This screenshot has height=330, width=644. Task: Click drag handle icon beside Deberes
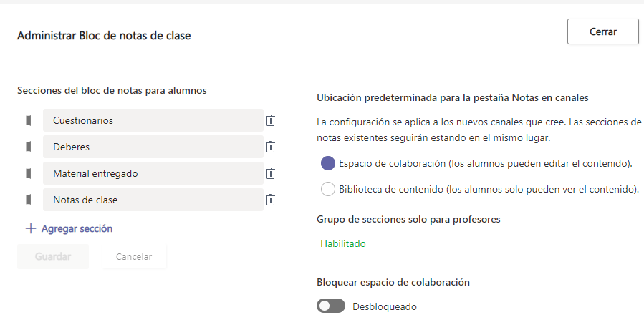[29, 147]
